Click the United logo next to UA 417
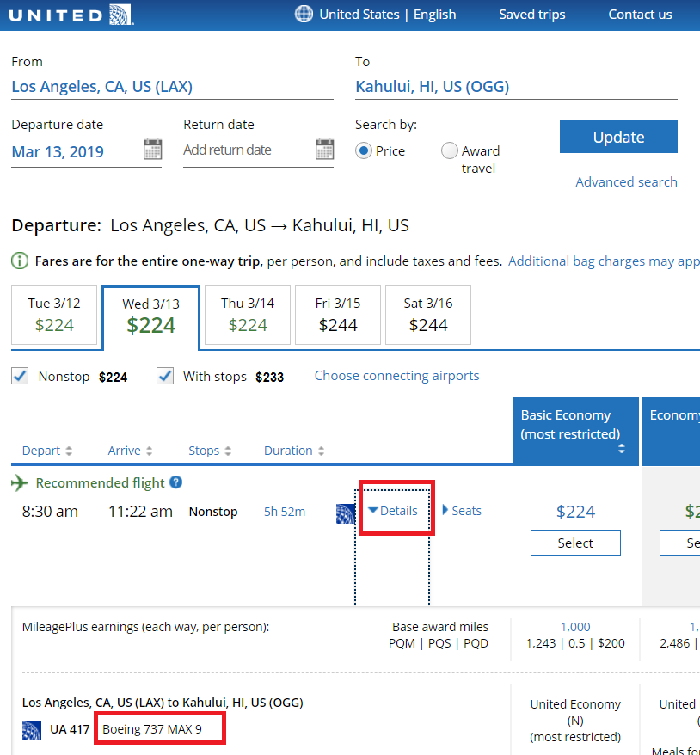Screen dimensions: 700x755 coord(32,730)
